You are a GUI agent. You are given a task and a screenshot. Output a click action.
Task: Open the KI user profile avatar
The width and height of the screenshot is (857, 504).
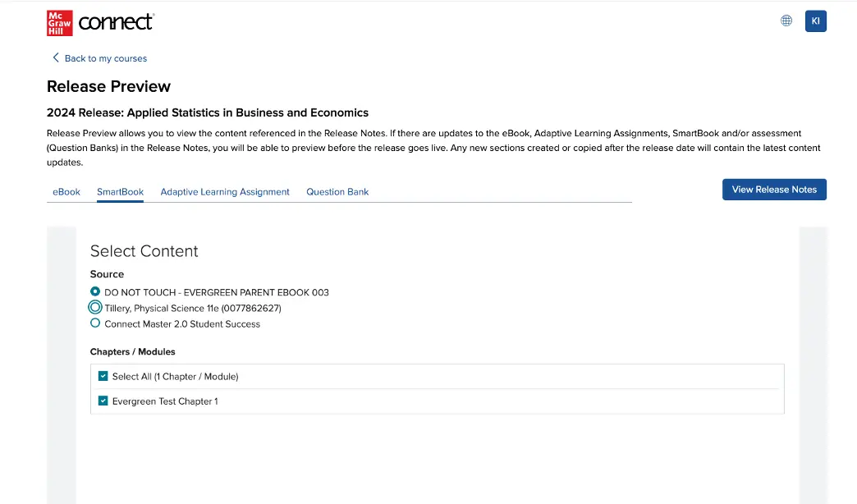815,21
